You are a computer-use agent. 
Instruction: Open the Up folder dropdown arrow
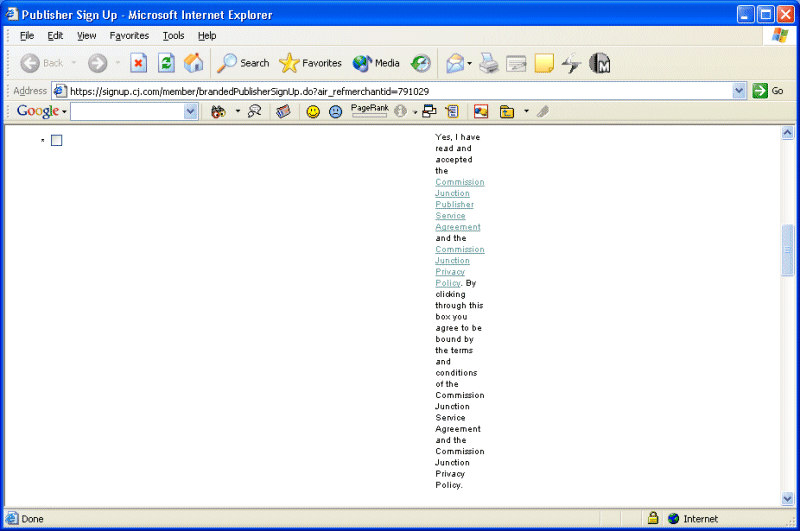[526, 111]
